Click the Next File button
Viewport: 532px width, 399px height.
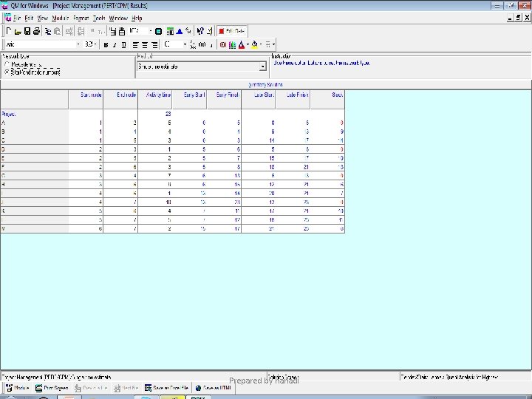coord(126,388)
